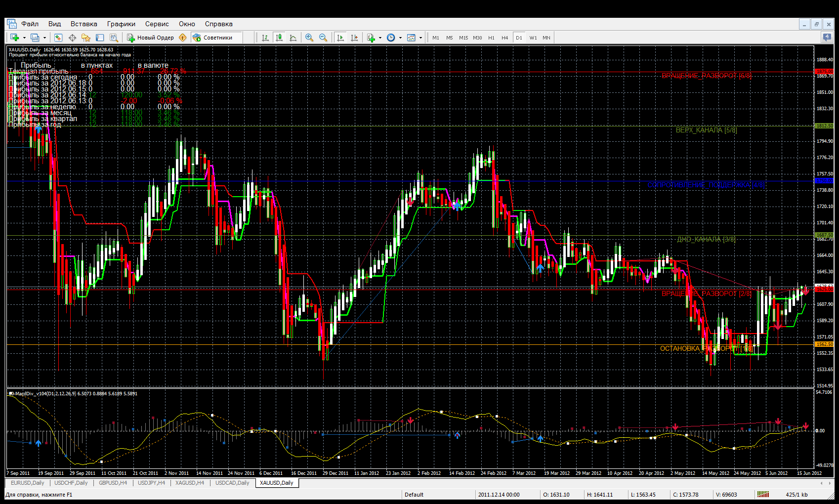Toggle the Data Window crosshair icon
Viewport: 839px width, 504px height.
(x=72, y=38)
